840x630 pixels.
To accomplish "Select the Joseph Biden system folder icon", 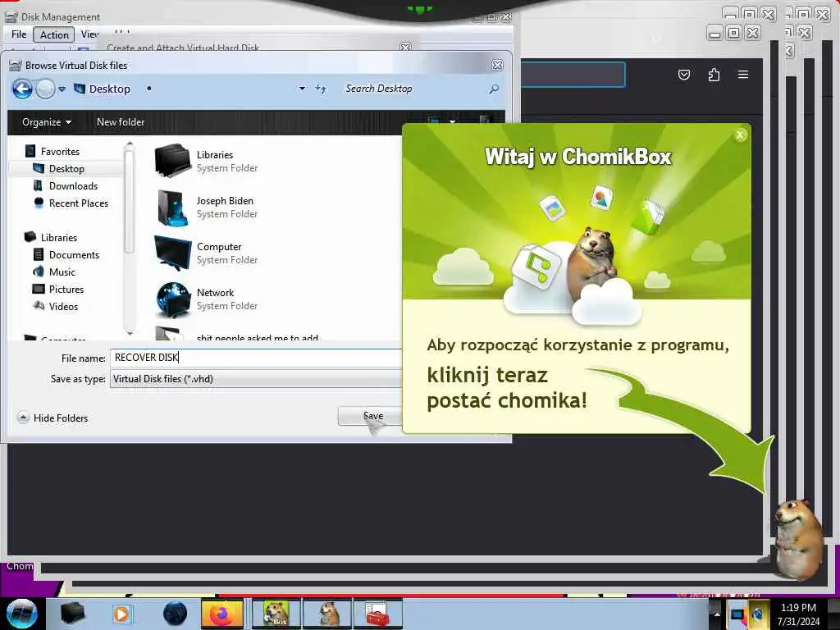I will coord(172,208).
